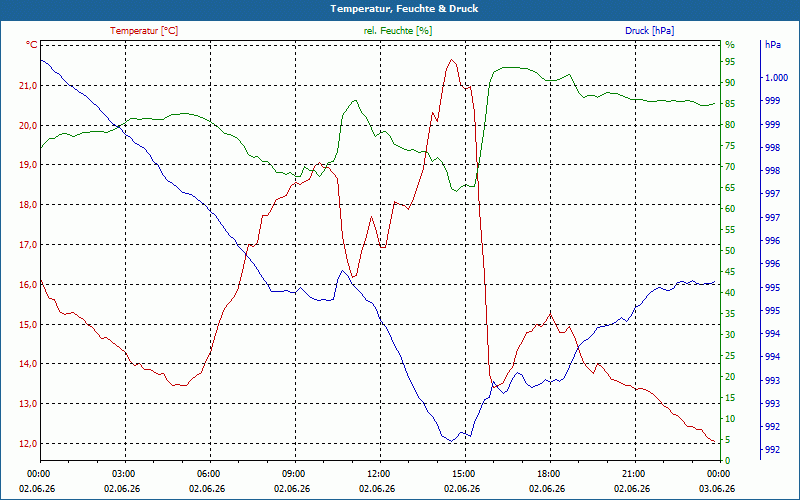Click the chart title 'Temperatur, Feuchte & Druck'

404,9
